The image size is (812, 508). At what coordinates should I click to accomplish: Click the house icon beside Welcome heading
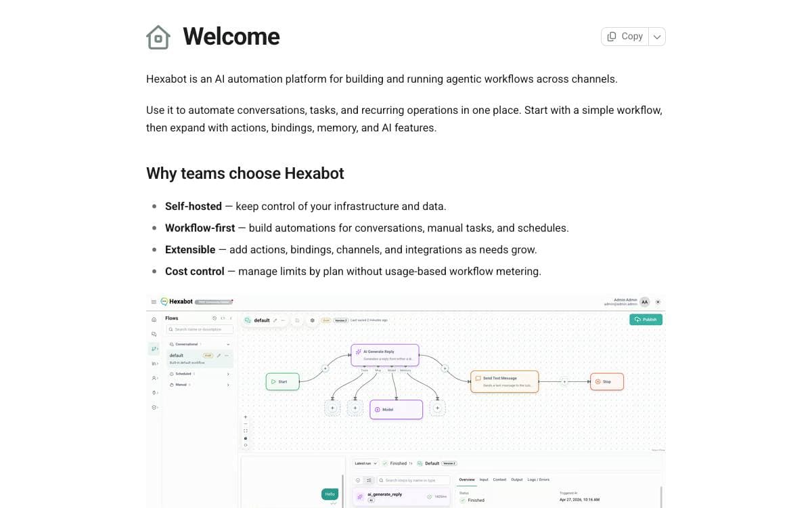(158, 37)
